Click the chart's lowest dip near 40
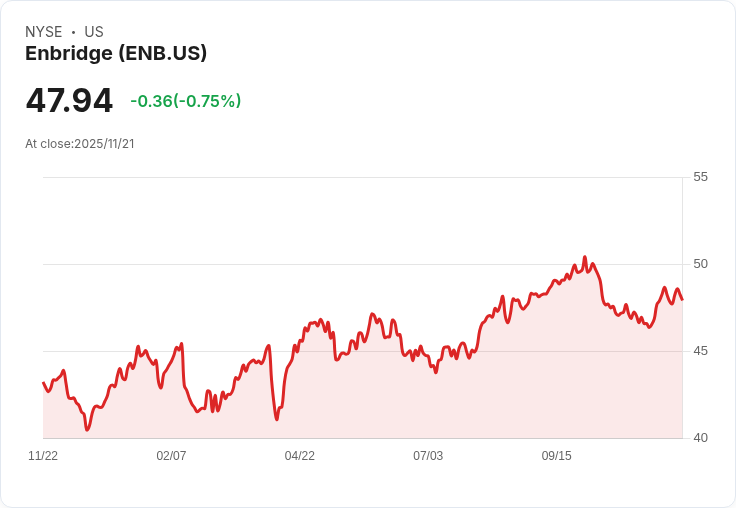Viewport: 736px width, 508px height. (x=87, y=429)
